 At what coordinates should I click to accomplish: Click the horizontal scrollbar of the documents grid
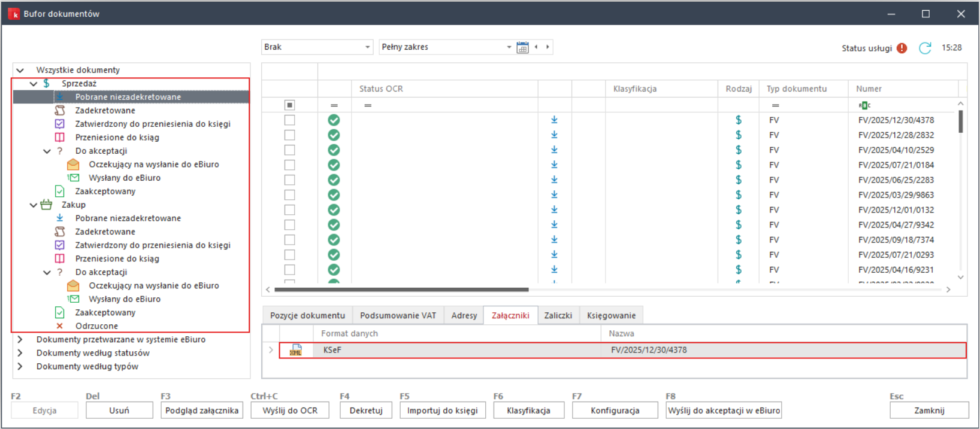(x=401, y=290)
